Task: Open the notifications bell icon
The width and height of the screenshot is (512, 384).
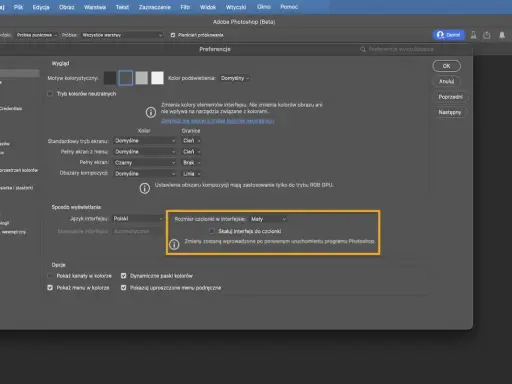Action: pos(502,35)
